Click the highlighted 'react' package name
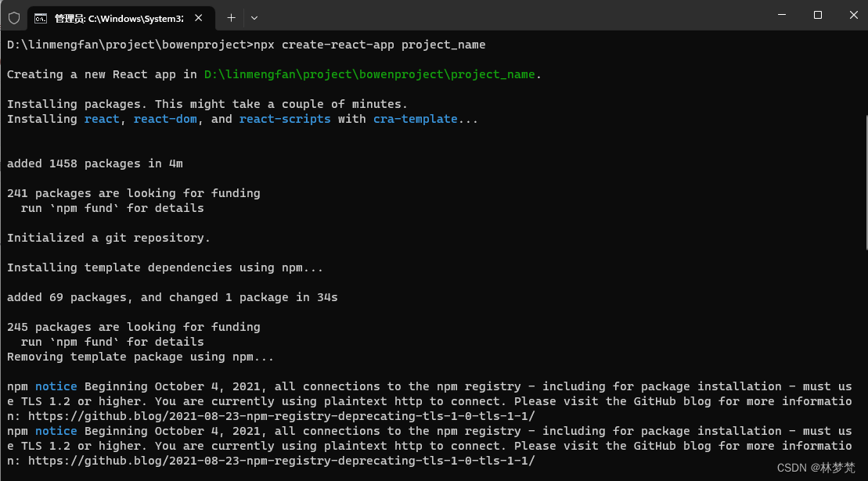 102,118
